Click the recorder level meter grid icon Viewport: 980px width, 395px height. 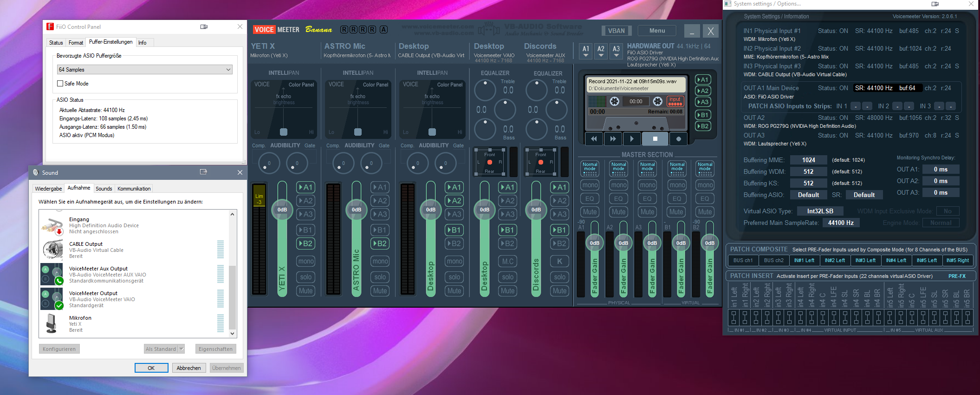click(597, 101)
